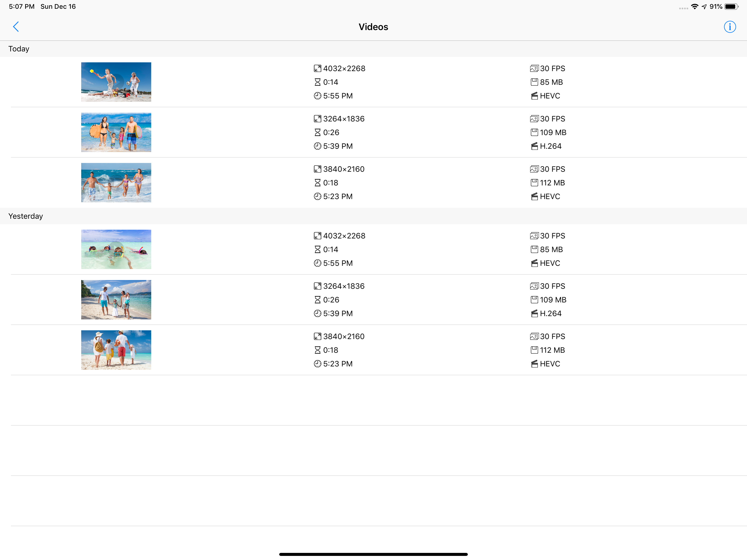The height and width of the screenshot is (560, 747).
Task: Open the Yesterday family walking on beach thumbnail
Action: 116,299
